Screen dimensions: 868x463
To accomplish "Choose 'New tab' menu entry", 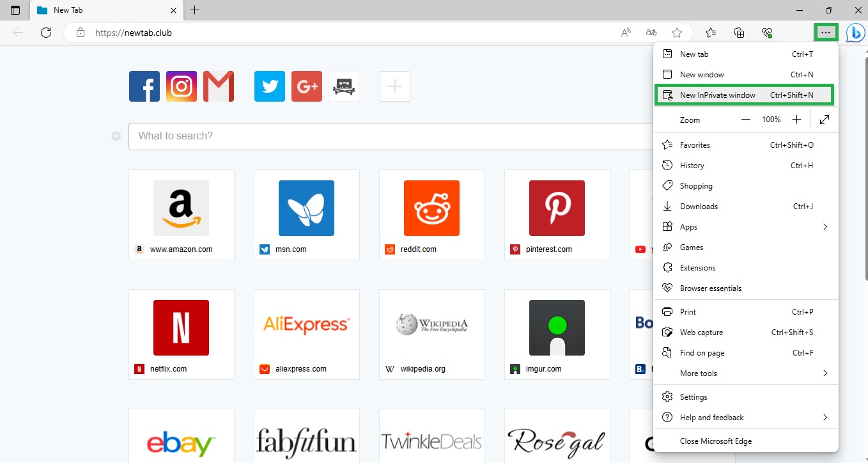I will point(746,54).
